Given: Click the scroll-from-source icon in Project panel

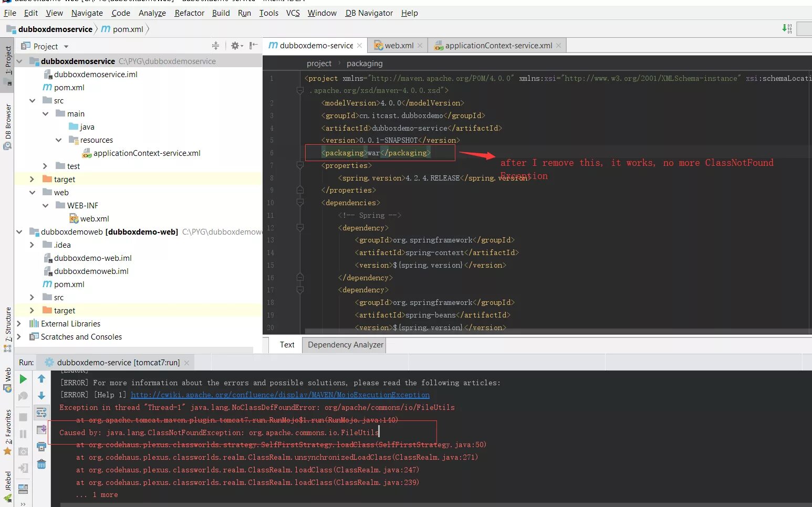Looking at the screenshot, I should click(x=215, y=46).
